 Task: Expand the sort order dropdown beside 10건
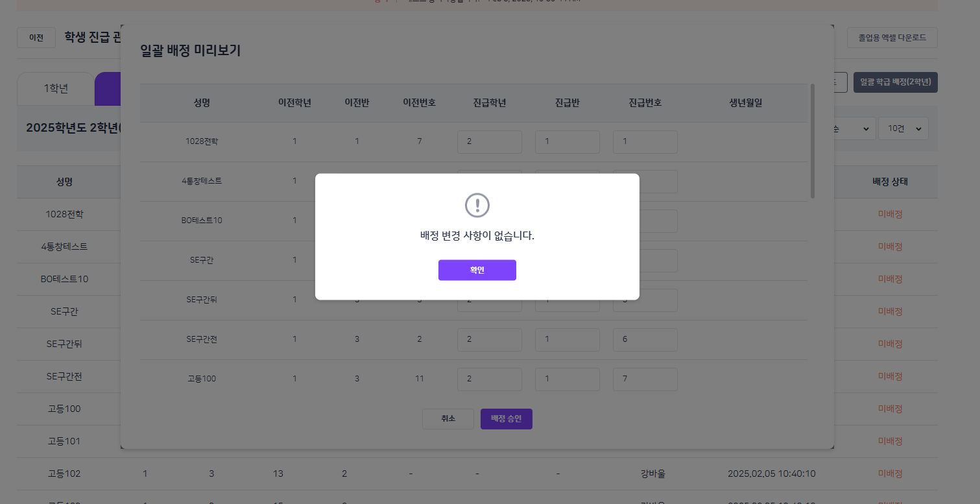point(851,128)
